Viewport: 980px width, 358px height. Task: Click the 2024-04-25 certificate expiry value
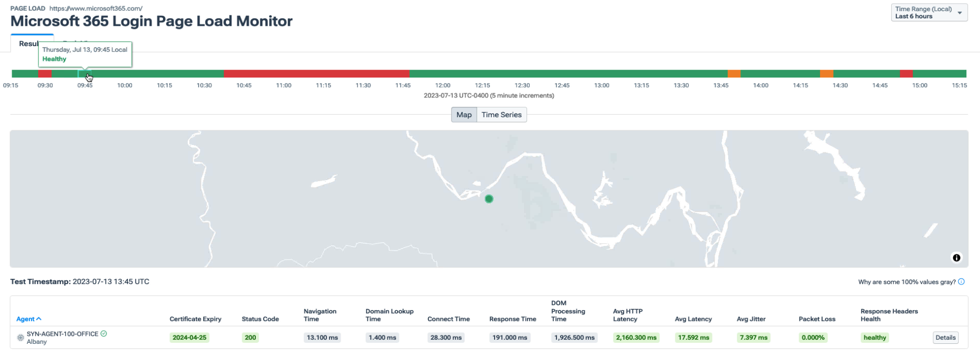pos(189,338)
